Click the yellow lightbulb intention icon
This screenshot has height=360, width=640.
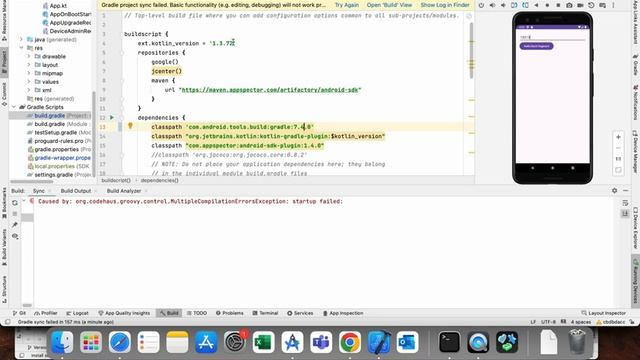130,126
